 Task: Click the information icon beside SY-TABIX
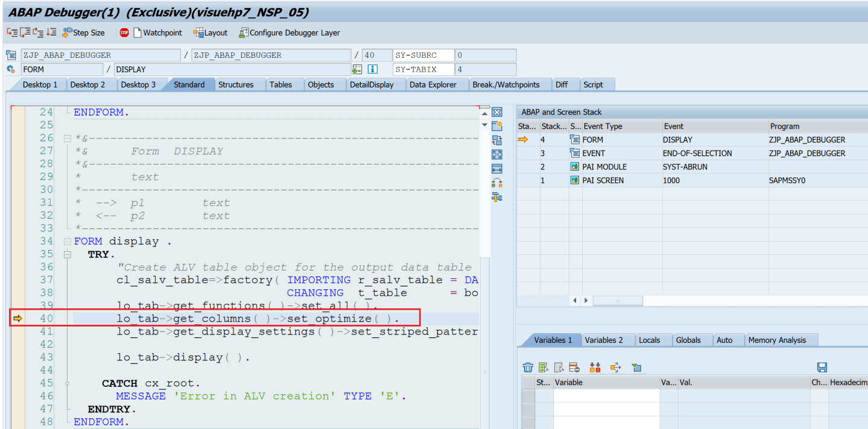pyautogui.click(x=373, y=69)
